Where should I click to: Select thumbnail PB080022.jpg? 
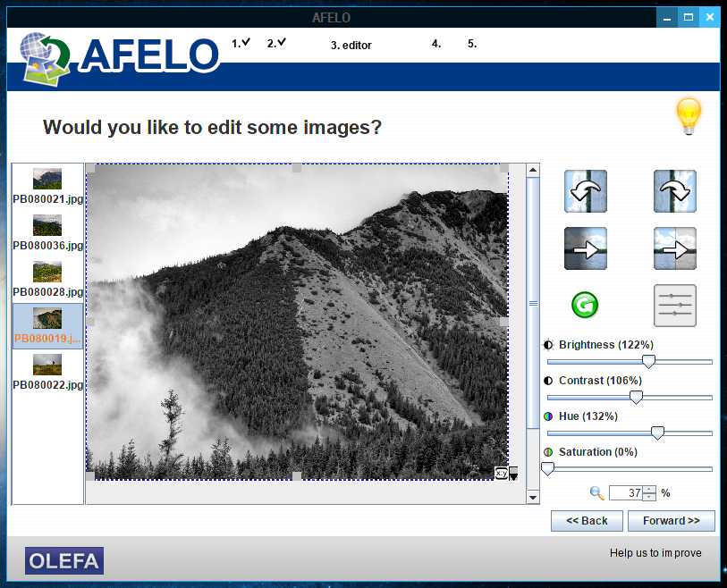47,373
